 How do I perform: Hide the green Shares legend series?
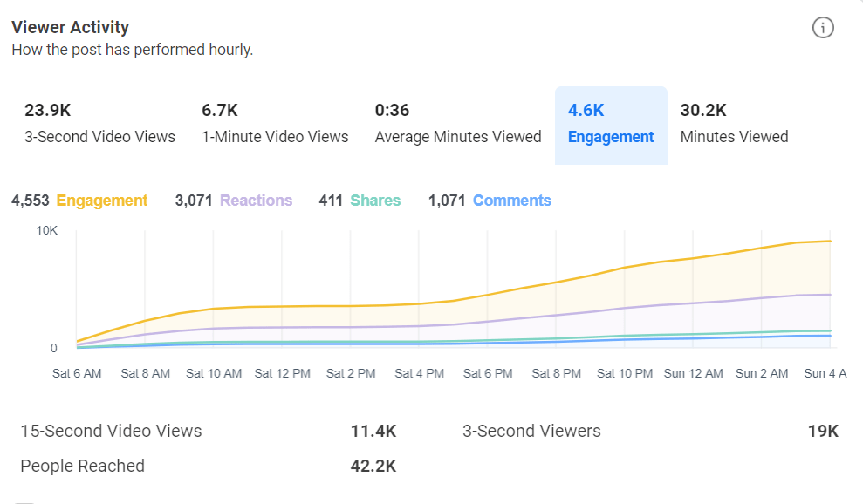pyautogui.click(x=375, y=201)
